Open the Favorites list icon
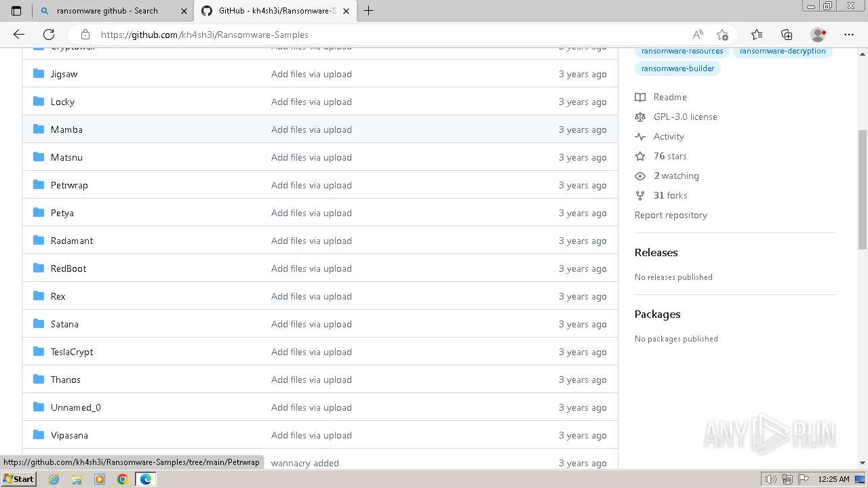The width and height of the screenshot is (868, 488). pyautogui.click(x=757, y=35)
